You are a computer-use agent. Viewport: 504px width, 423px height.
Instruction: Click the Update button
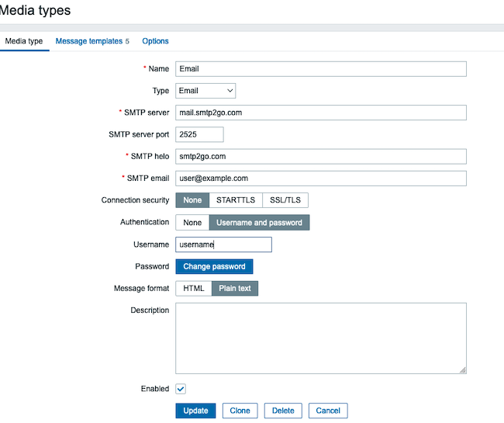pyautogui.click(x=195, y=411)
